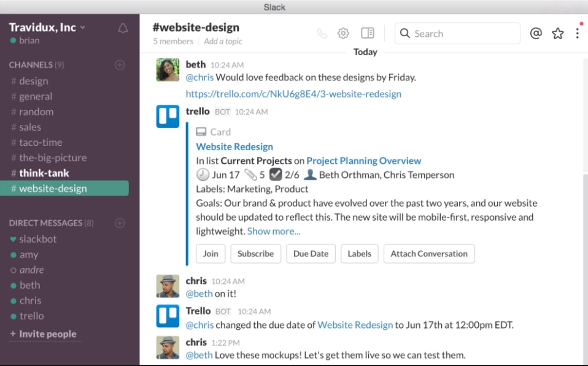
Task: Select the website-design channel
Action: pos(64,188)
